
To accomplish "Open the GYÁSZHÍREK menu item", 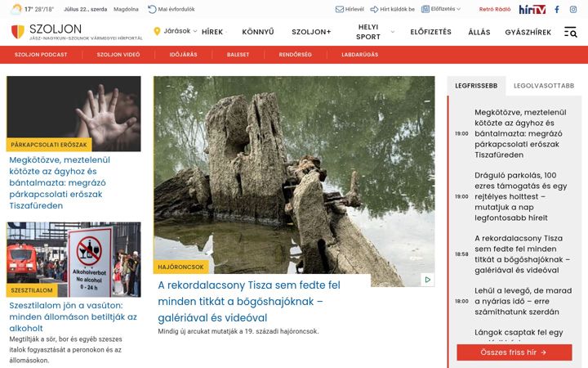I will pyautogui.click(x=528, y=32).
